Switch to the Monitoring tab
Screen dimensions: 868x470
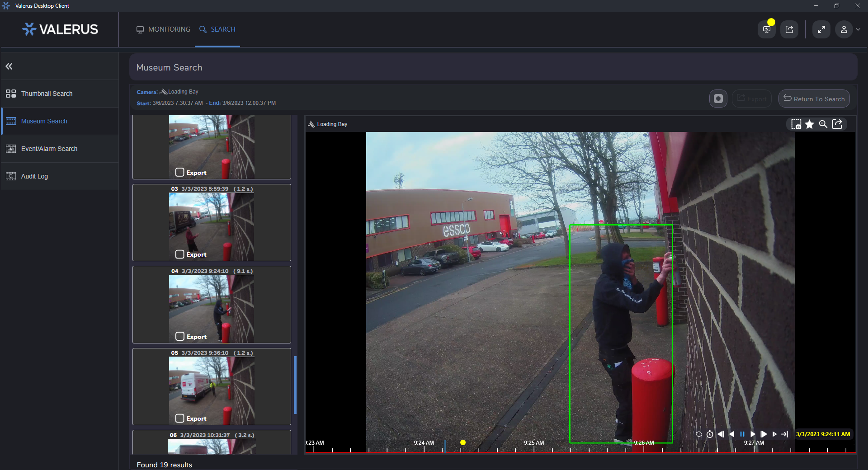(164, 29)
